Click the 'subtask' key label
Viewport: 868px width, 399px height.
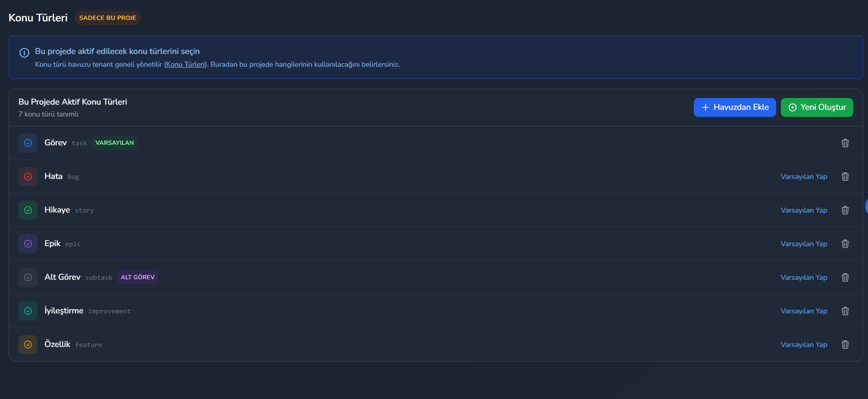[98, 278]
